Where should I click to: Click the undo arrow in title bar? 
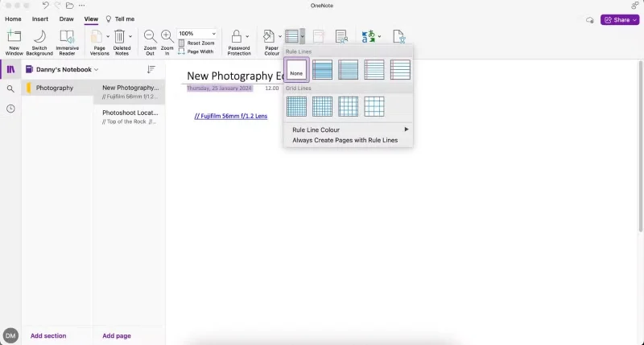click(45, 6)
